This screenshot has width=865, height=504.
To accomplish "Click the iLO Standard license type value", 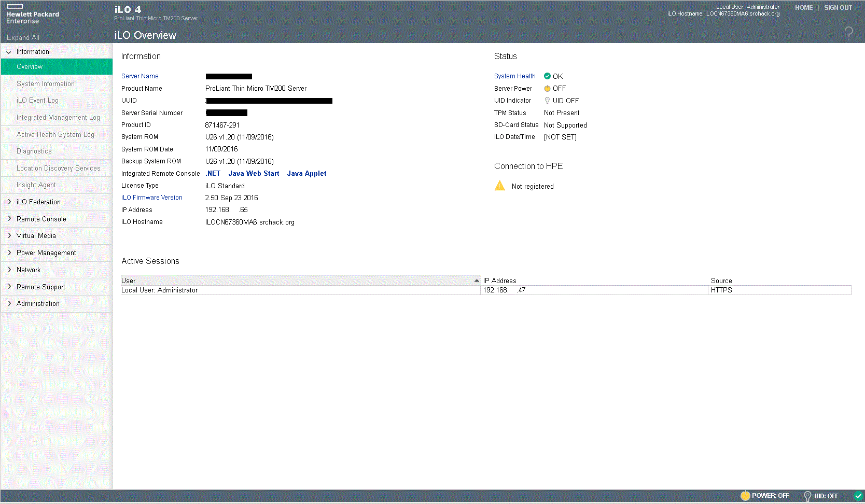I will point(225,186).
